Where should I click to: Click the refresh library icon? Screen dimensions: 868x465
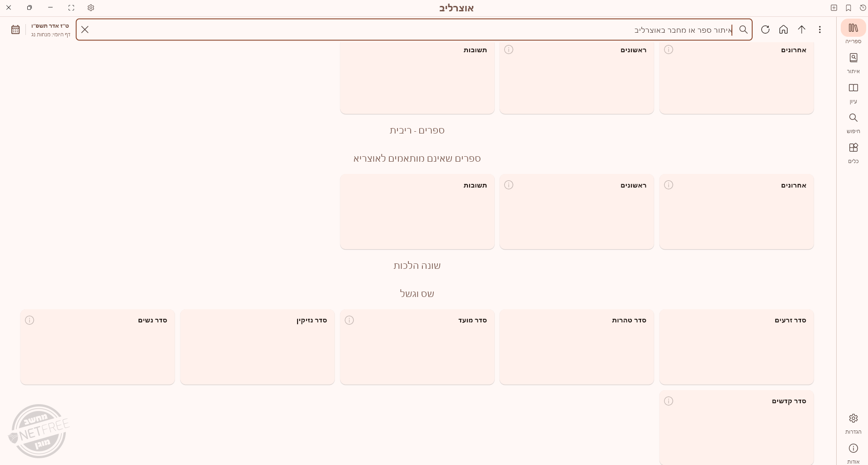pyautogui.click(x=765, y=30)
